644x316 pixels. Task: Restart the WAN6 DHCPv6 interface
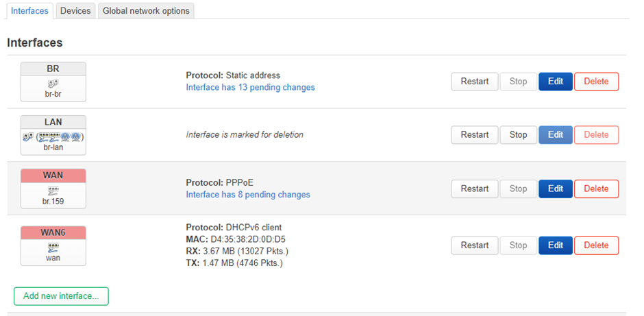click(474, 245)
